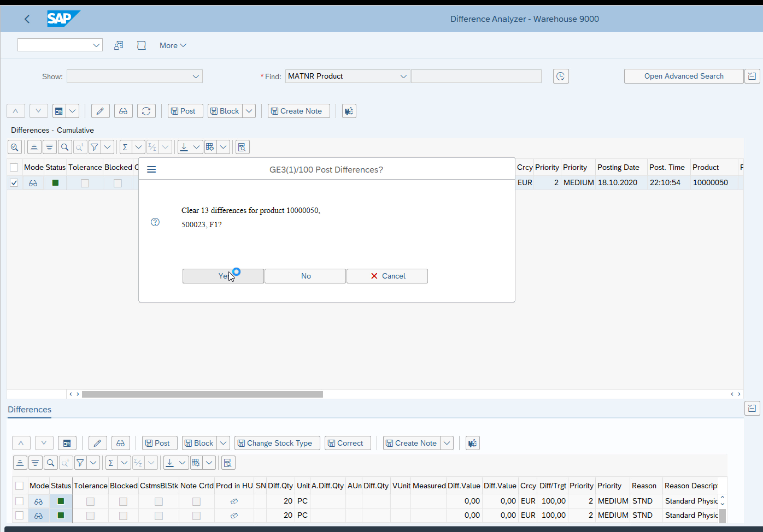Open the More menu
Viewport: 763px width, 532px height.
pos(173,46)
